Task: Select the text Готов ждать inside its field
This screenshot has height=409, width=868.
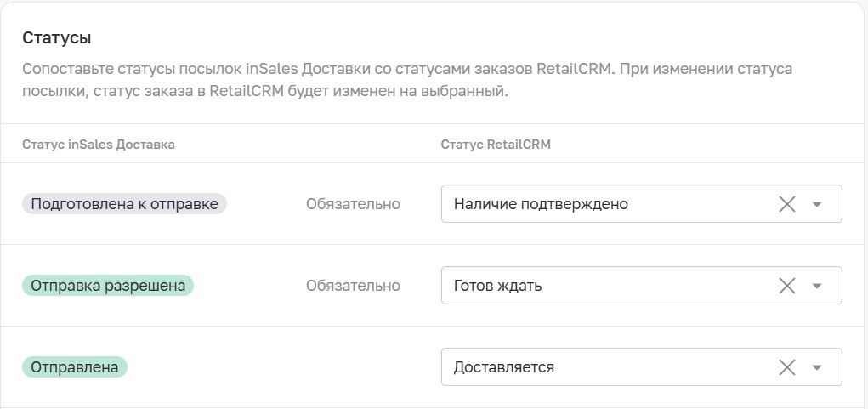Action: 497,286
